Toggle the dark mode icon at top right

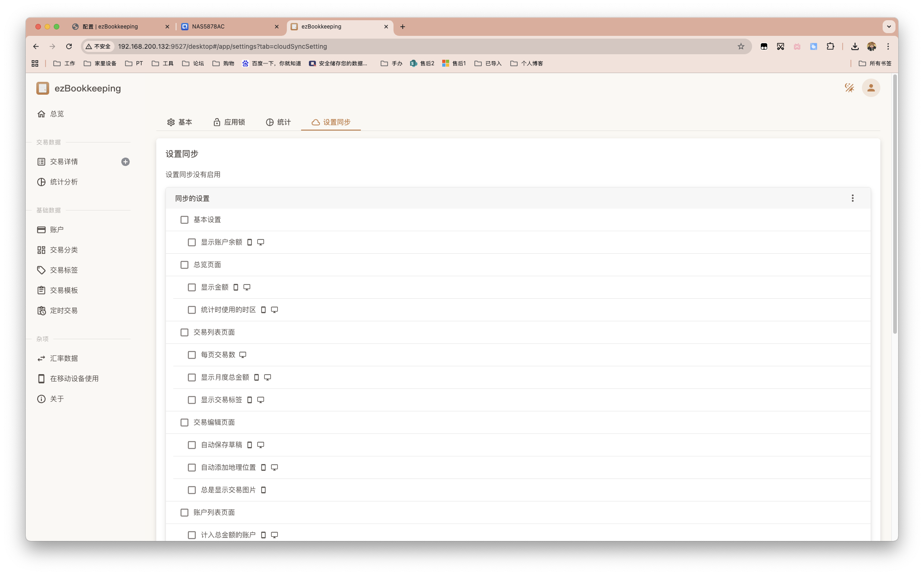849,88
